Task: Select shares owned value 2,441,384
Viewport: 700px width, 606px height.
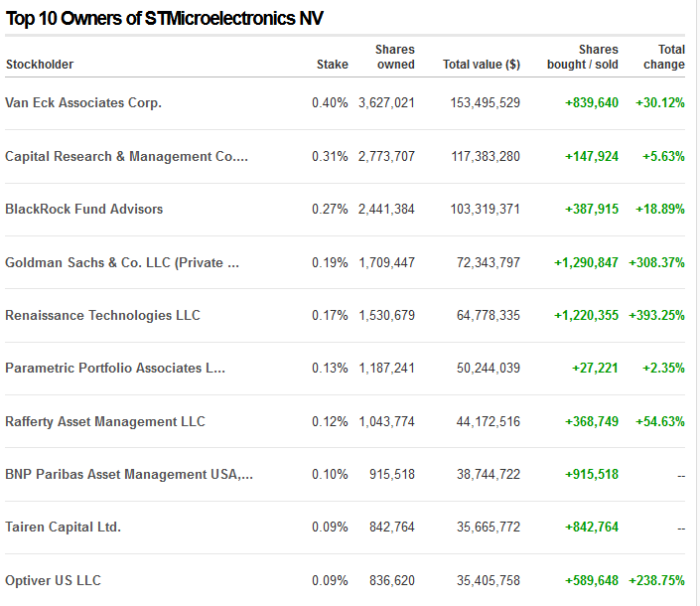Action: (386, 209)
